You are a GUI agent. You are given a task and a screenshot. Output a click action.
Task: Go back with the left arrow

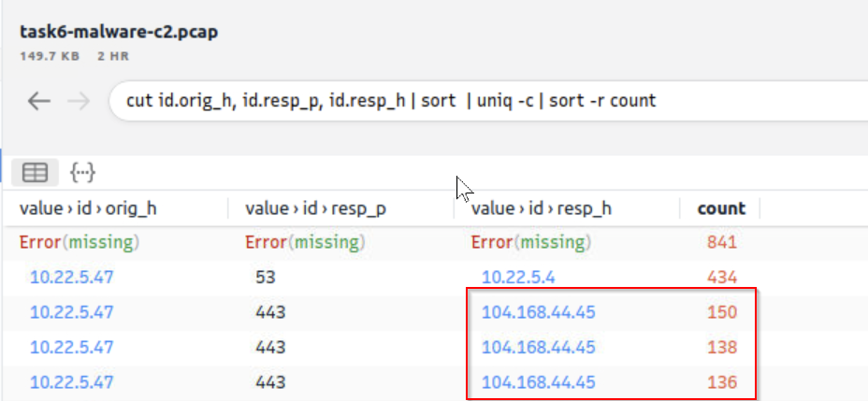38,101
